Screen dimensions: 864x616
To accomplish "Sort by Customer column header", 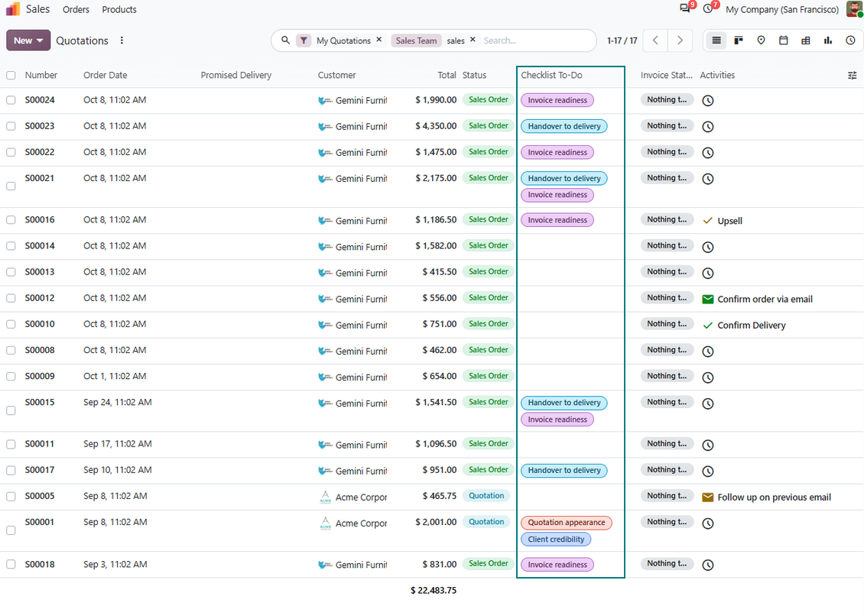I will (x=336, y=76).
